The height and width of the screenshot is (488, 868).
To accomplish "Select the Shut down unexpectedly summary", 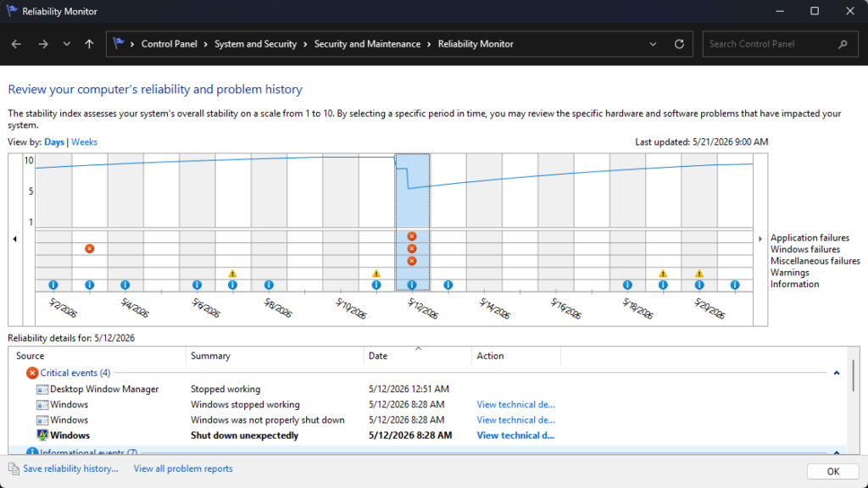I will point(245,435).
